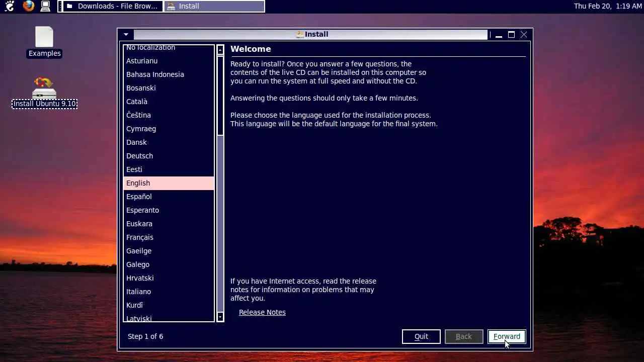The image size is (644, 362).
Task: Click the Forward button
Action: pos(507,336)
